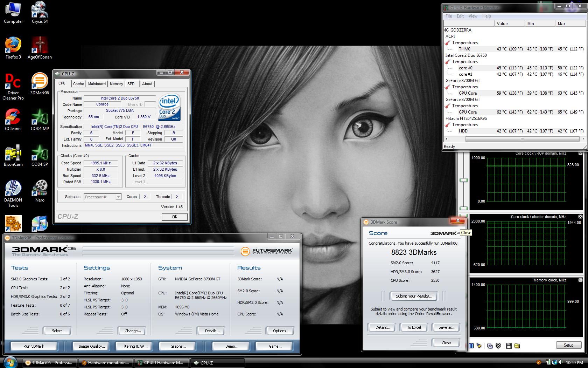Click the Value column header in Hardware Monitor
588x368 pixels.
point(509,23)
